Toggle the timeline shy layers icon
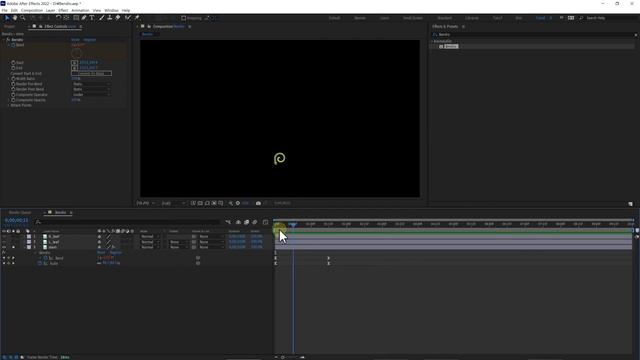The height and width of the screenshot is (360, 640). [238, 222]
